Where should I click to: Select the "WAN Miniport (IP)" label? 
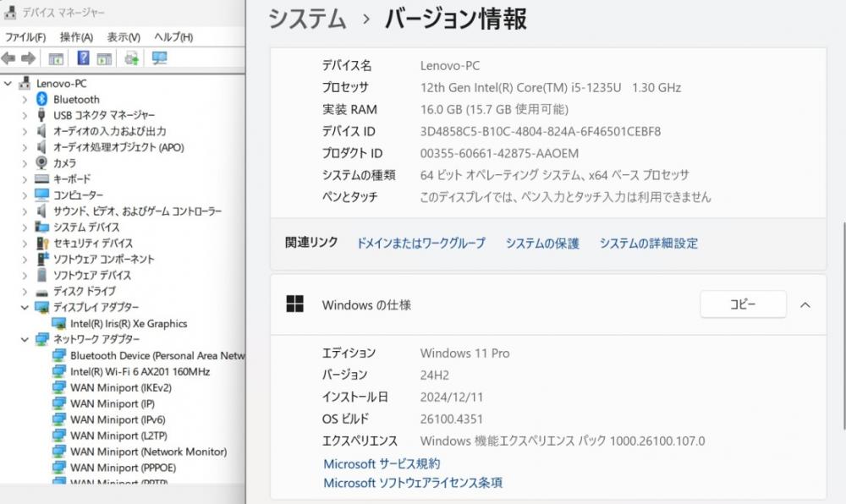(x=113, y=403)
